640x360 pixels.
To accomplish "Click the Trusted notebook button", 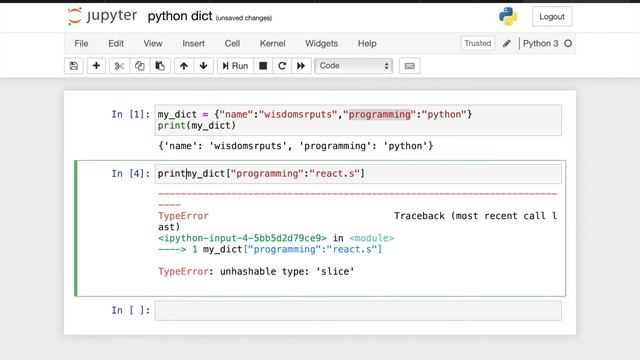I will [478, 43].
